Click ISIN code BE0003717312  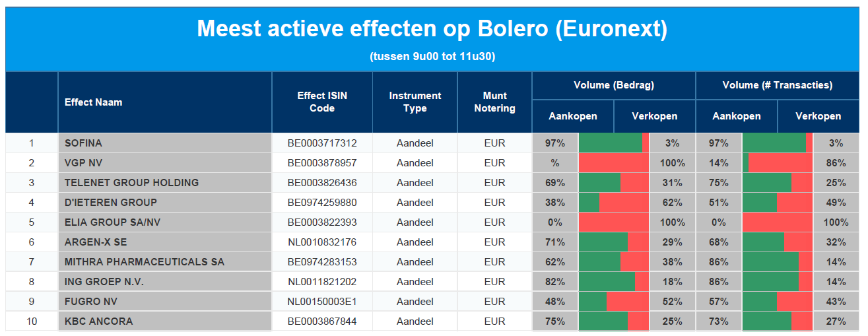tap(322, 143)
